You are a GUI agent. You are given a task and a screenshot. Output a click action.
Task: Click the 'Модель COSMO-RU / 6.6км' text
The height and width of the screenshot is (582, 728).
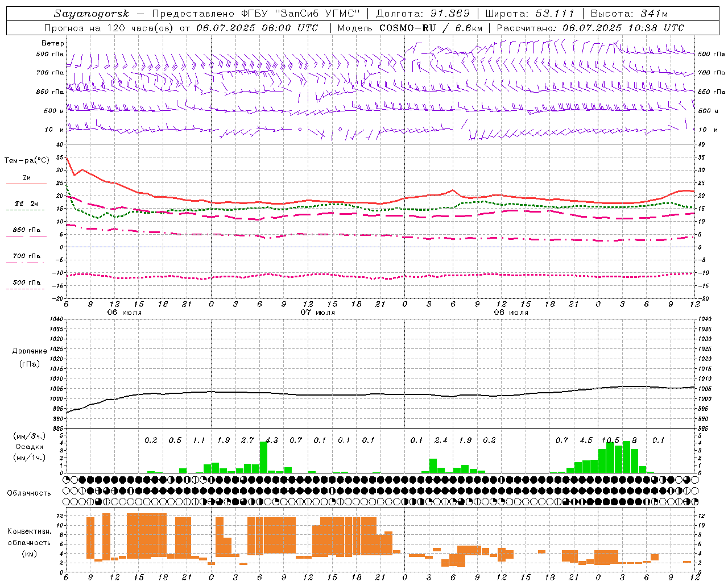coord(410,28)
